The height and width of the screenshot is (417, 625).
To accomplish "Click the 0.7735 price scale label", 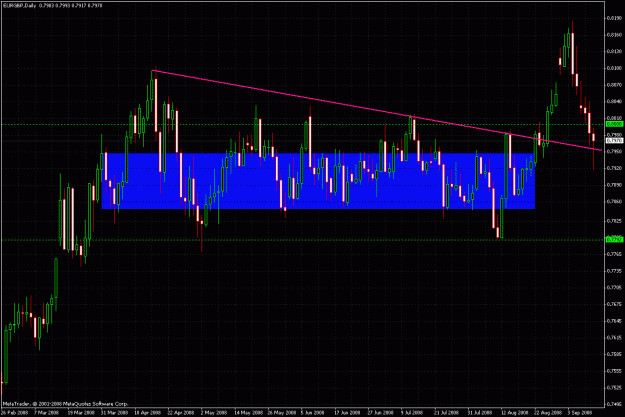I will [615, 271].
